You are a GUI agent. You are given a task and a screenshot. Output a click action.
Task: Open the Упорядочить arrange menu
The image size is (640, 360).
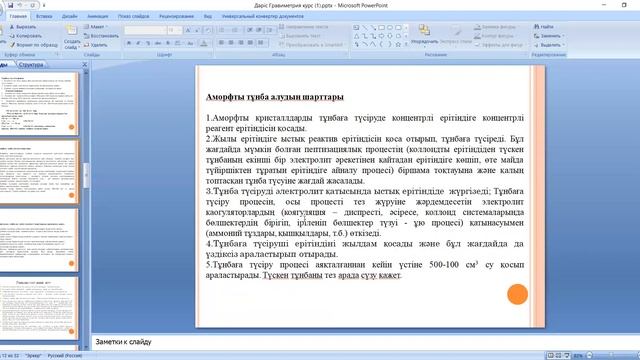tap(424, 35)
